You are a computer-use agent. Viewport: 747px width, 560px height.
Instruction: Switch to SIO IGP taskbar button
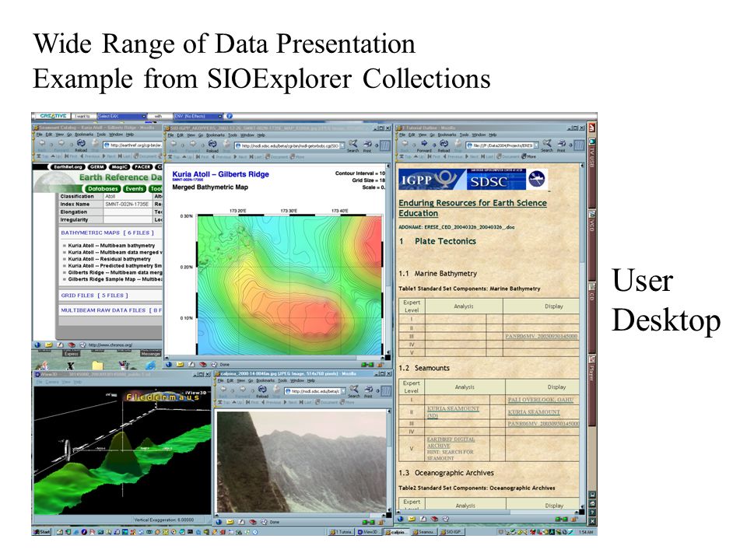[451, 532]
